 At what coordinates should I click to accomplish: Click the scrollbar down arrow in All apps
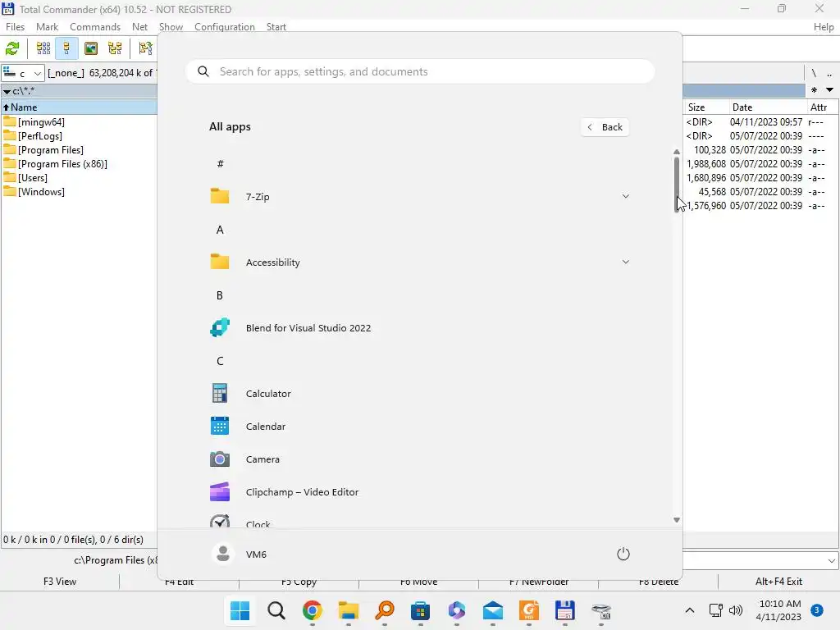[677, 519]
